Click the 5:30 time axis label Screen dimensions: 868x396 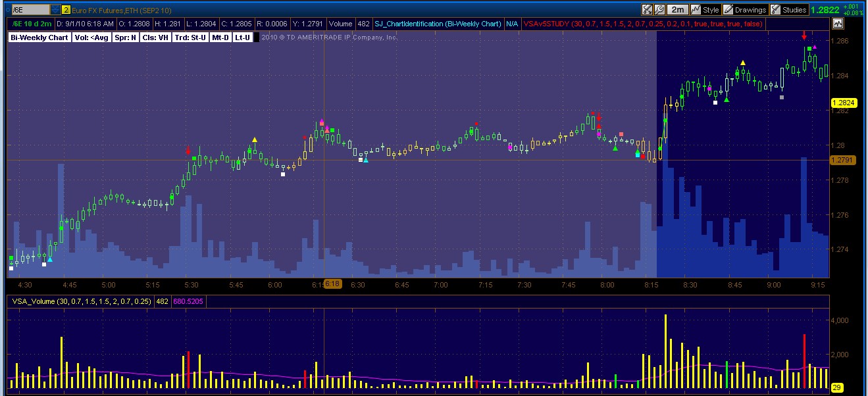click(x=191, y=285)
